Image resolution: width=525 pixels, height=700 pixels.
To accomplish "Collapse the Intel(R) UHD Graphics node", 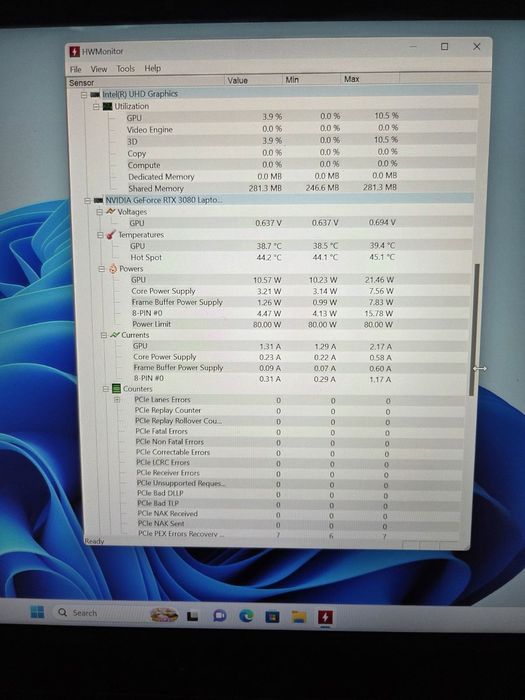I will tap(83, 95).
